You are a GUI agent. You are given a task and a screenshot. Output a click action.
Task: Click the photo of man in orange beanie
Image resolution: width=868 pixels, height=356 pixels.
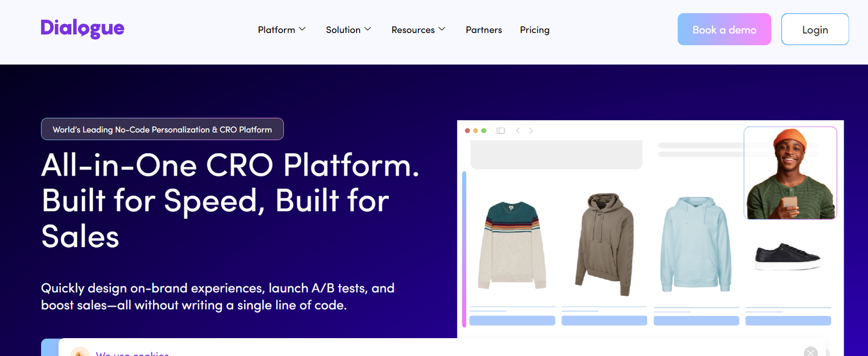790,173
